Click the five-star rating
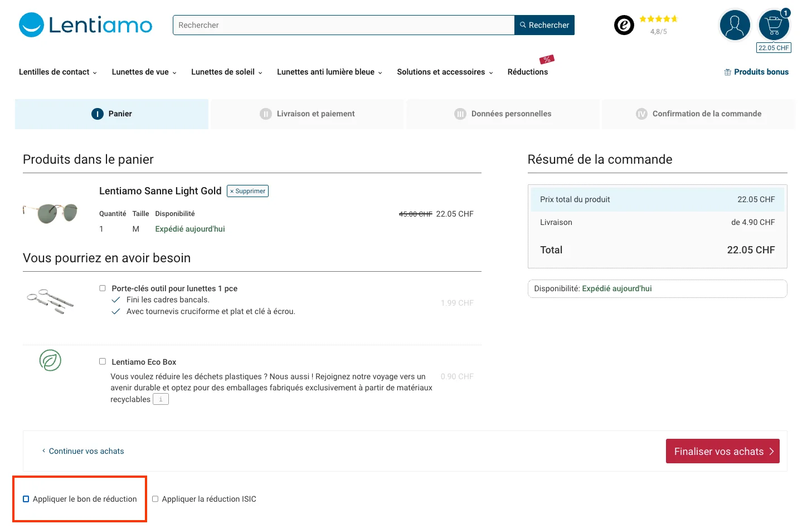 click(x=658, y=19)
